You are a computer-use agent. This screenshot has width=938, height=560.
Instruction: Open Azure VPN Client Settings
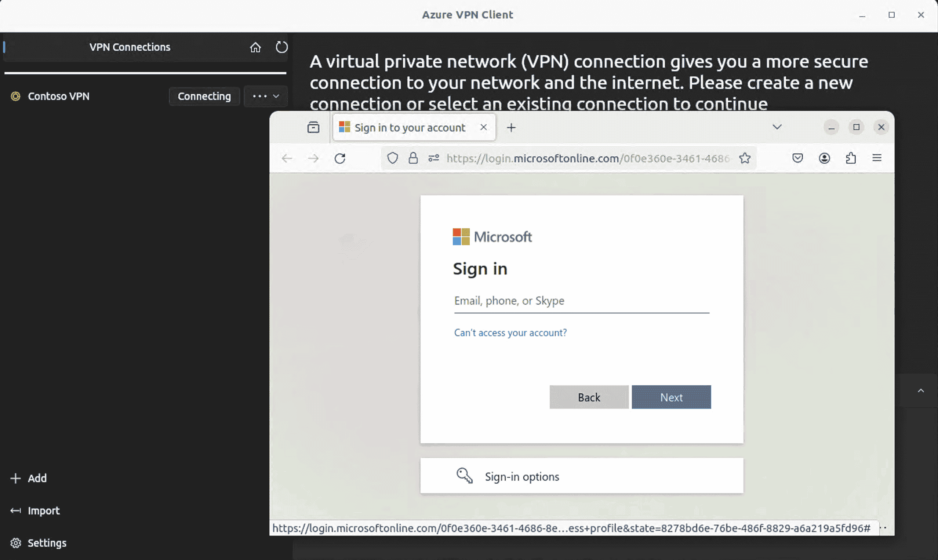(x=38, y=543)
